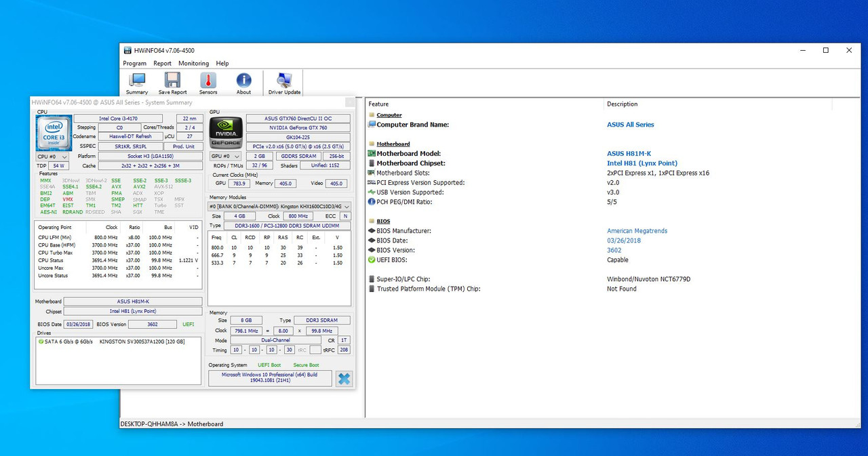Viewport: 868px width, 456px height.
Task: Click the Winbond/Nuvoton NCT6779D value
Action: point(649,279)
